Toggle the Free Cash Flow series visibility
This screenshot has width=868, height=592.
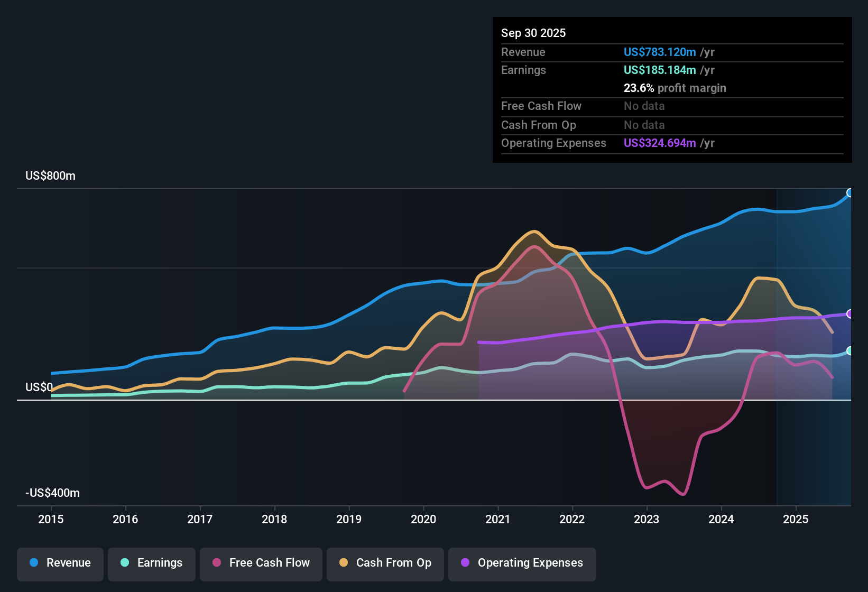pyautogui.click(x=261, y=563)
